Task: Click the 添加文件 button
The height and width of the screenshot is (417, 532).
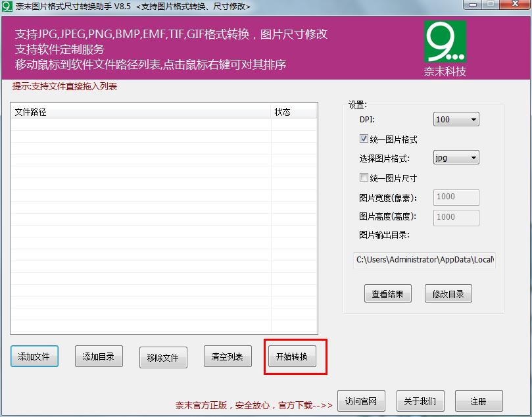Action: pyautogui.click(x=34, y=356)
